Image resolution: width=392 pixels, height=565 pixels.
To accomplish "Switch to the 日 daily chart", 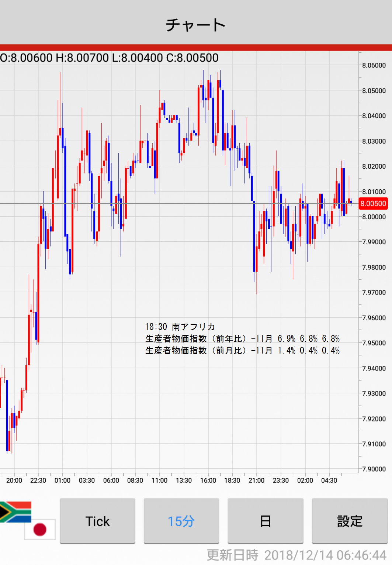I will (x=265, y=521).
